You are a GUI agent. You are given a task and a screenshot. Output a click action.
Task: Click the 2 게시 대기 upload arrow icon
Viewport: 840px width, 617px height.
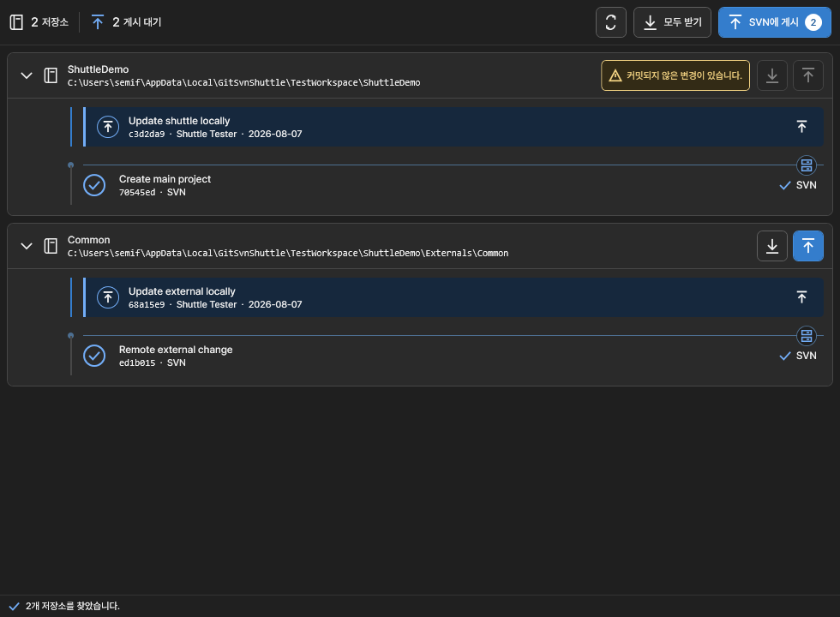(98, 22)
